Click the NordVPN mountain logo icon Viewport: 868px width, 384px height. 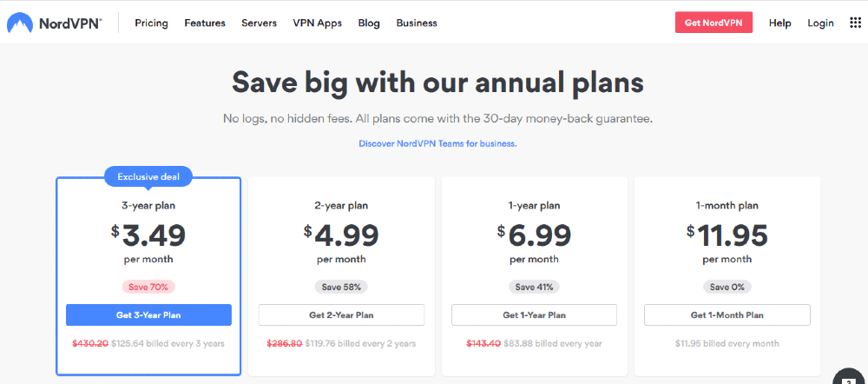(20, 23)
